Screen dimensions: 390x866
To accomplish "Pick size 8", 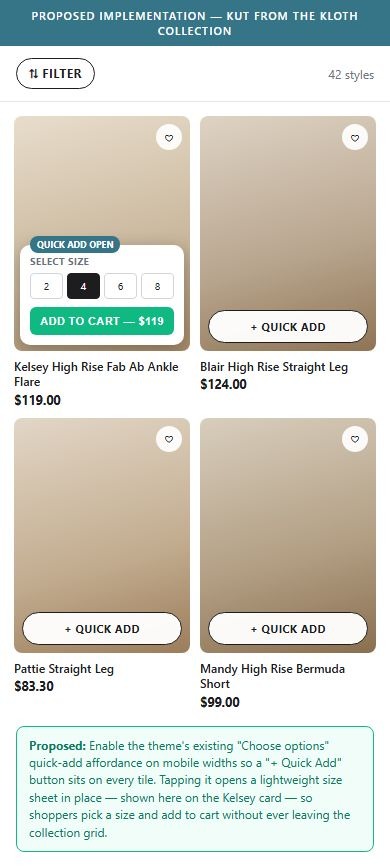I will click(157, 286).
